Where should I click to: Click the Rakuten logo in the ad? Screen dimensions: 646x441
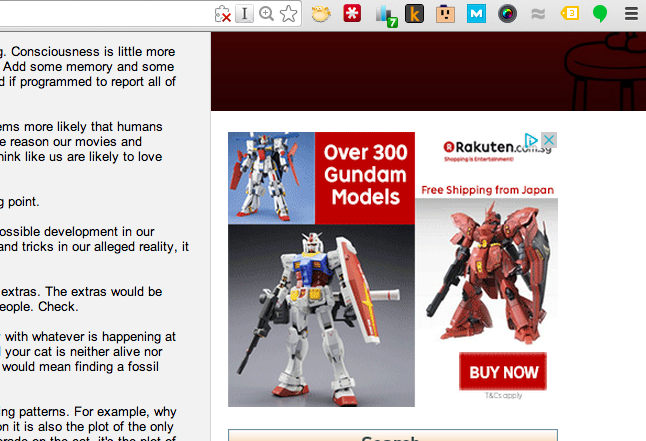(x=484, y=149)
